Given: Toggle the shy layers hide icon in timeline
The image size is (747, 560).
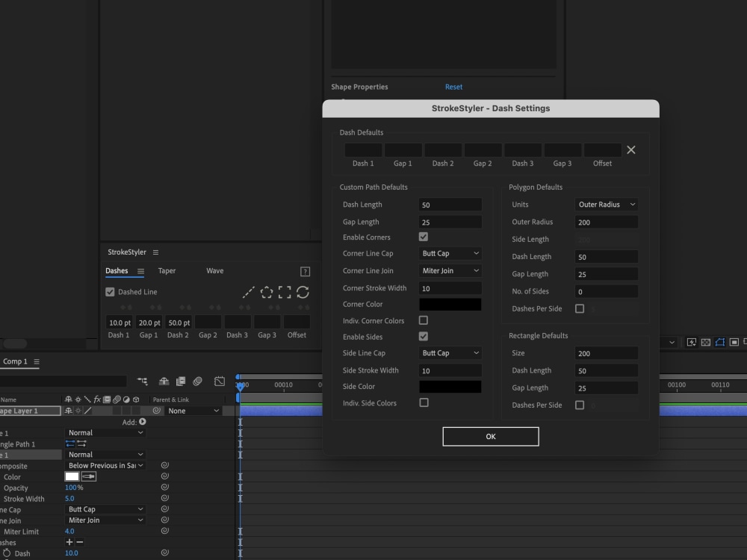Looking at the screenshot, I should [164, 381].
